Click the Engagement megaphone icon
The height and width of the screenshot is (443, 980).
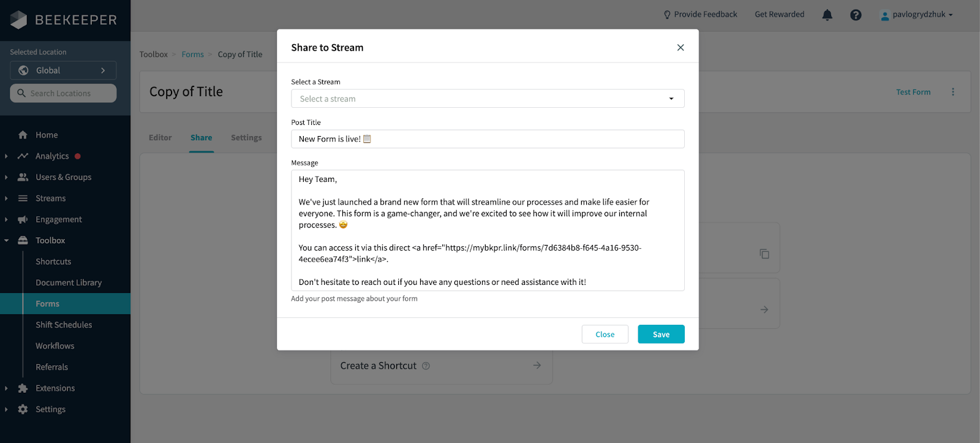point(23,219)
